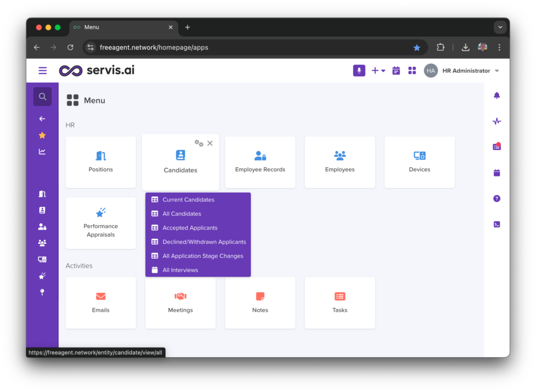Select Declined/Withdrawn Applicants view
The image size is (536, 392).
click(x=198, y=242)
